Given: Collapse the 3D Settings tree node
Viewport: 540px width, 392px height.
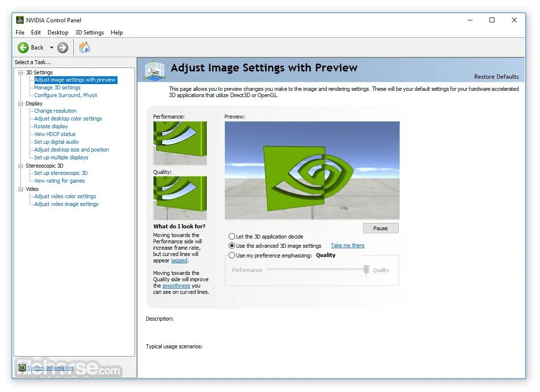Looking at the screenshot, I should tap(21, 72).
